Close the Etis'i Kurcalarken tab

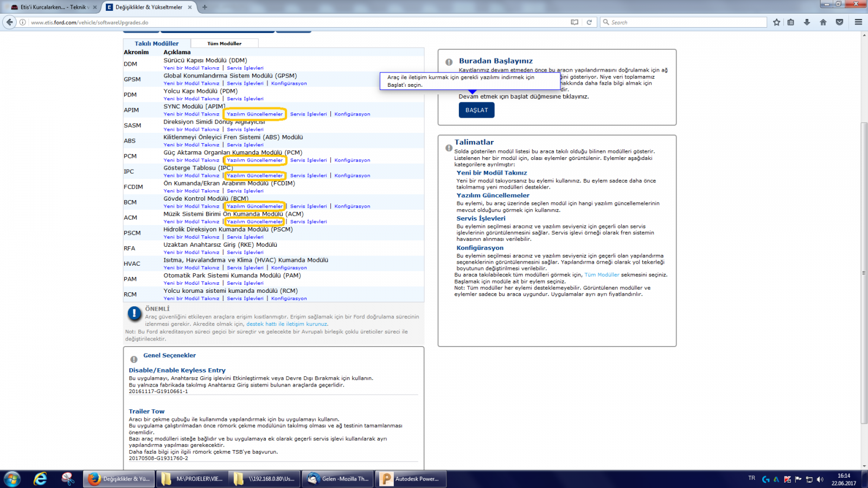[95, 7]
